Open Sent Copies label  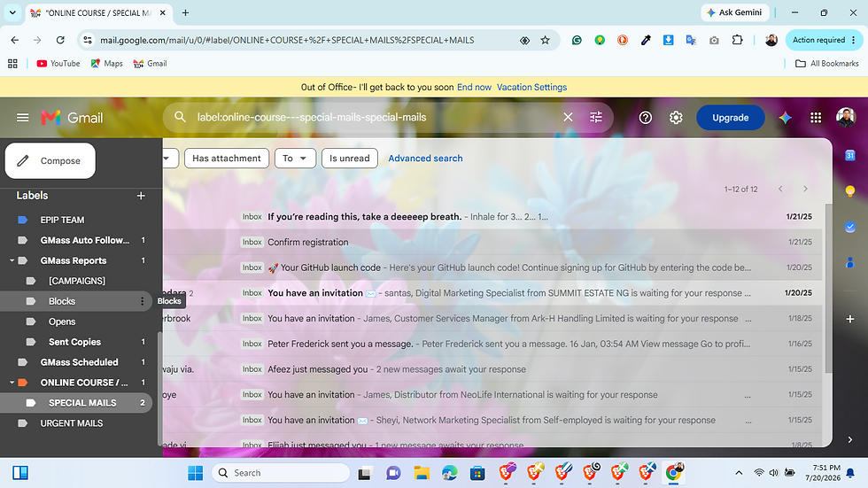(76, 342)
